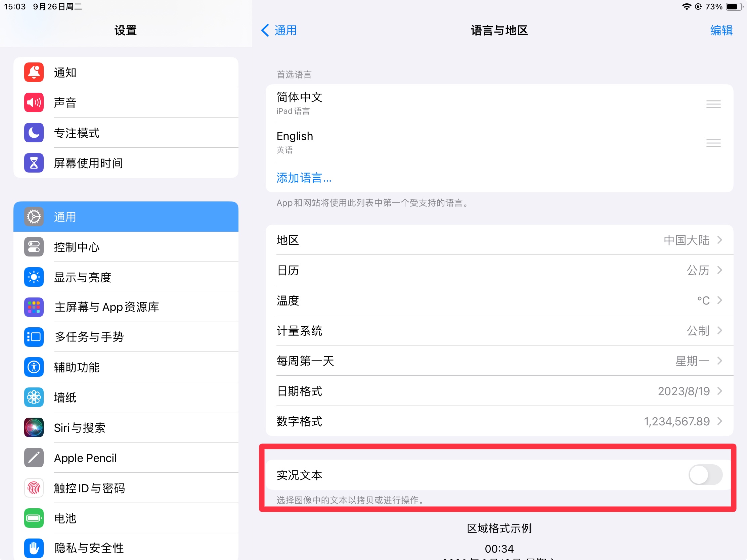The width and height of the screenshot is (747, 560).
Task: Open the Screen Time hourglass icon
Action: [34, 163]
